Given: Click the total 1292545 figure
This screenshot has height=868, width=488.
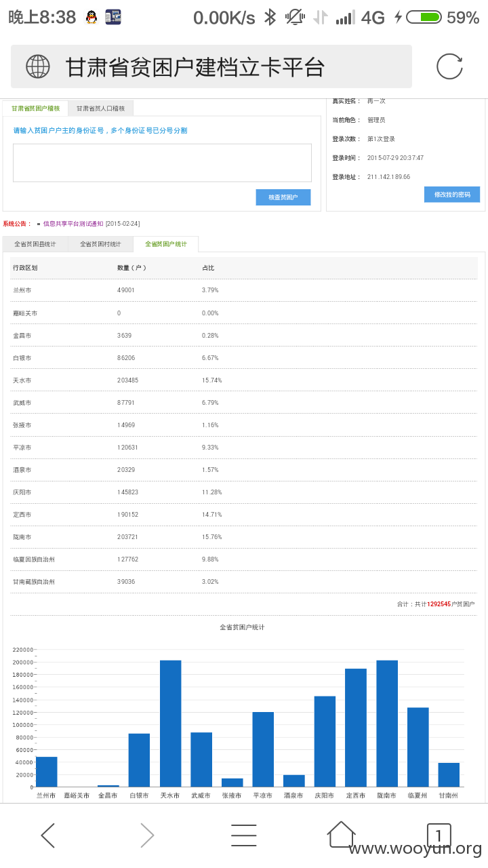Looking at the screenshot, I should pyautogui.click(x=439, y=604).
